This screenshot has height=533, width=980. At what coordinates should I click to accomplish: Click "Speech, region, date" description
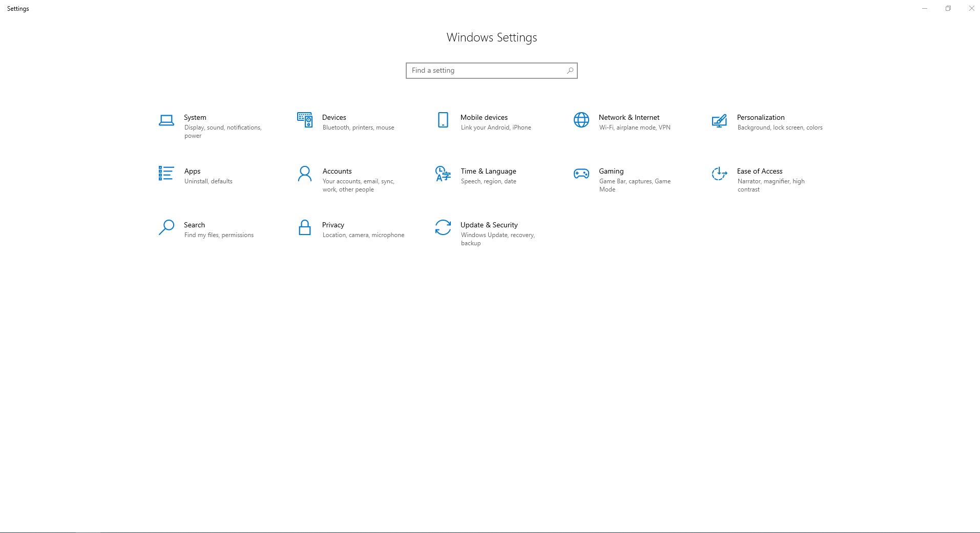(489, 181)
